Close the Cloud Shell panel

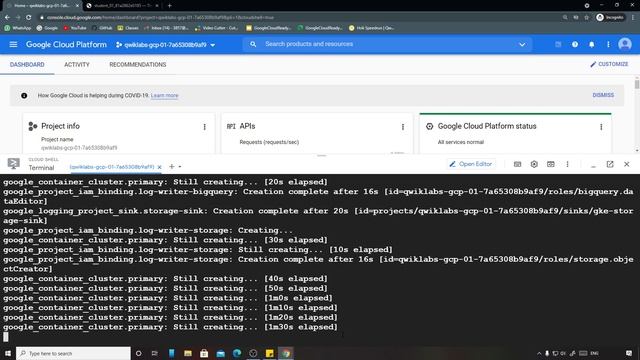[627, 164]
